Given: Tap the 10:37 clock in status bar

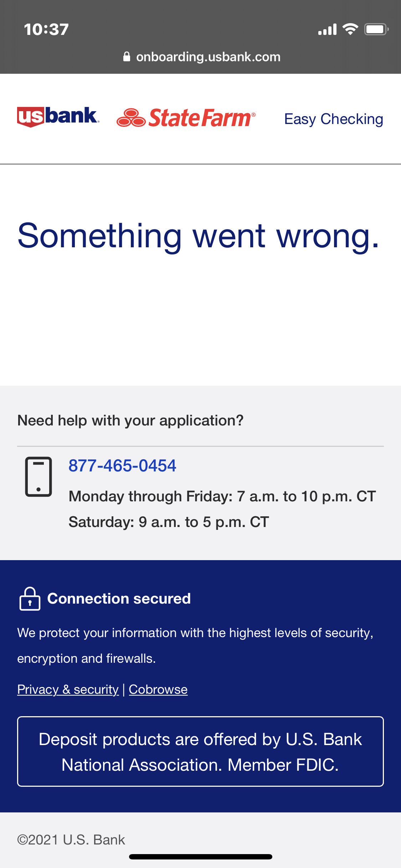Looking at the screenshot, I should pos(46,30).
